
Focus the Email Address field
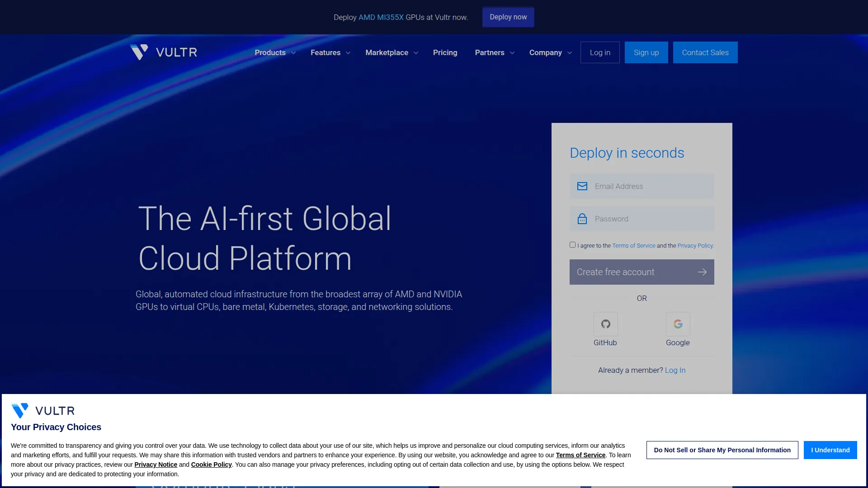[x=642, y=186]
